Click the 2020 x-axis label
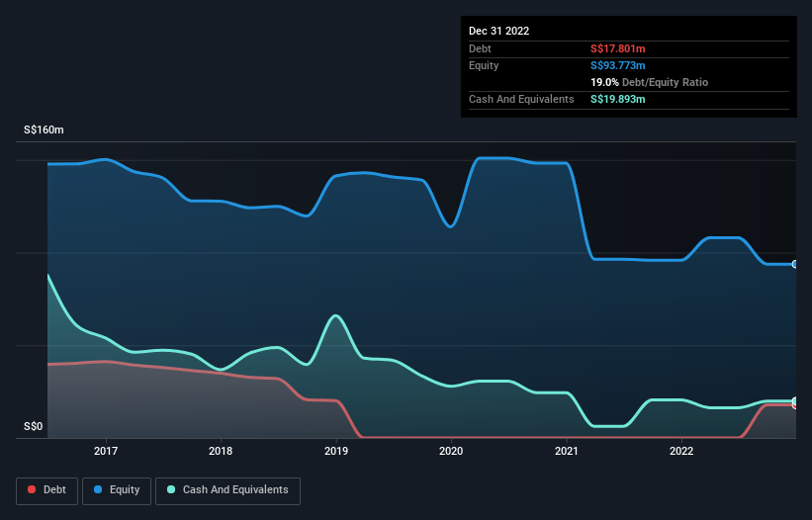 click(451, 451)
